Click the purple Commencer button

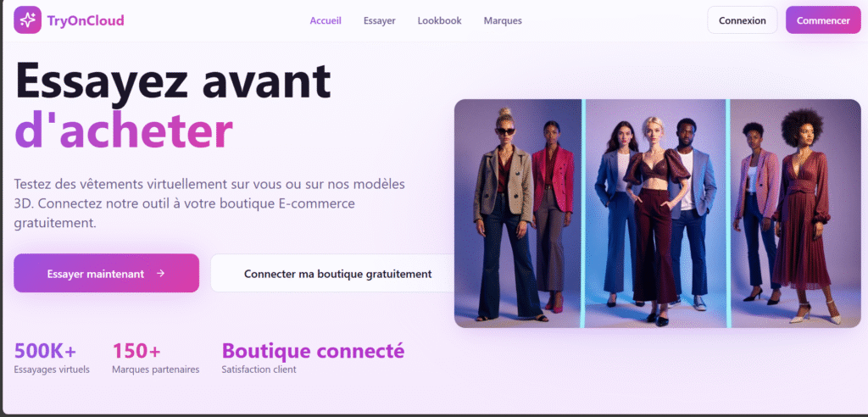coord(822,20)
